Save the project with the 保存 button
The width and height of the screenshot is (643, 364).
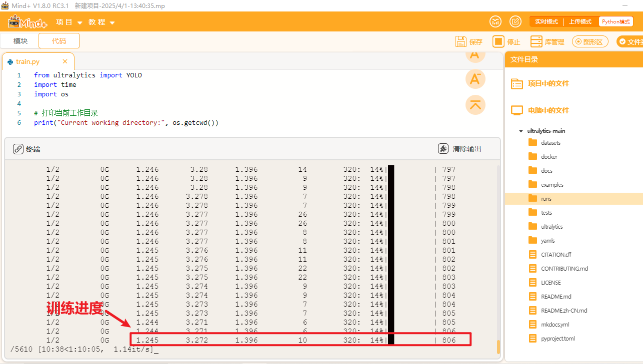(x=469, y=41)
